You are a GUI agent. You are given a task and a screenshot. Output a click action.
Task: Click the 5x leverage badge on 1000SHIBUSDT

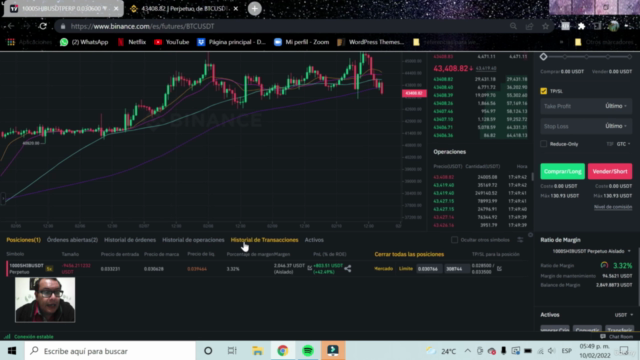[49, 269]
